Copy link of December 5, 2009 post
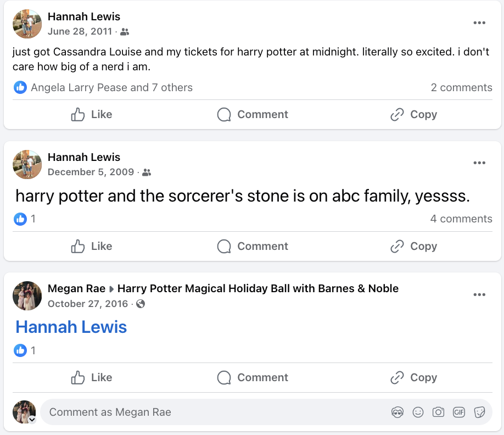The image size is (504, 435). tap(413, 246)
